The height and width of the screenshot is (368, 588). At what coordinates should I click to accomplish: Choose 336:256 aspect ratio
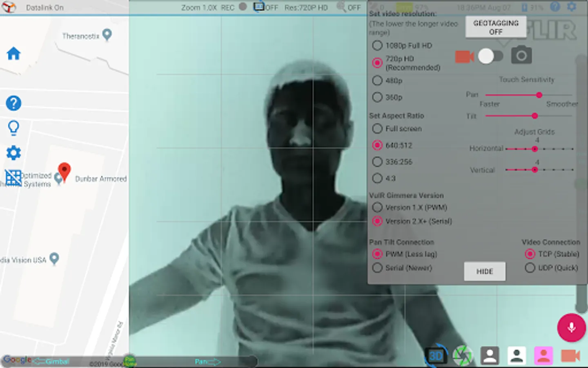(392, 162)
